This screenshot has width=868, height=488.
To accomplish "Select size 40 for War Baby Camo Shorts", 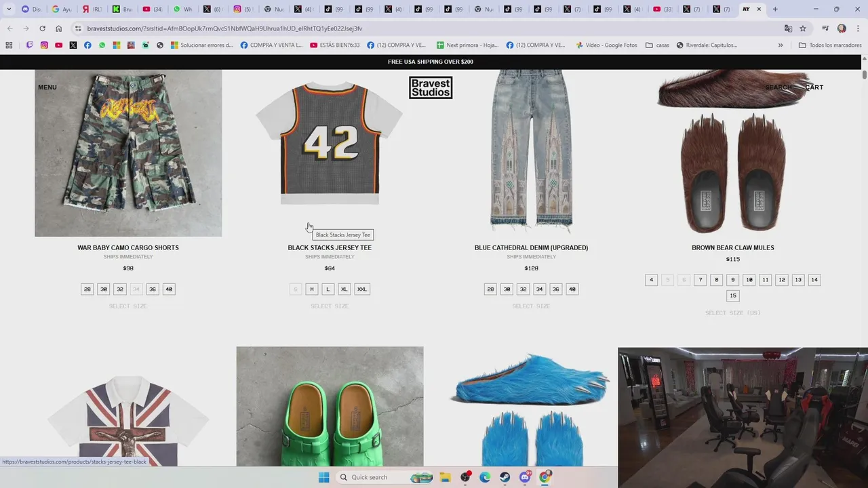I will click(169, 289).
